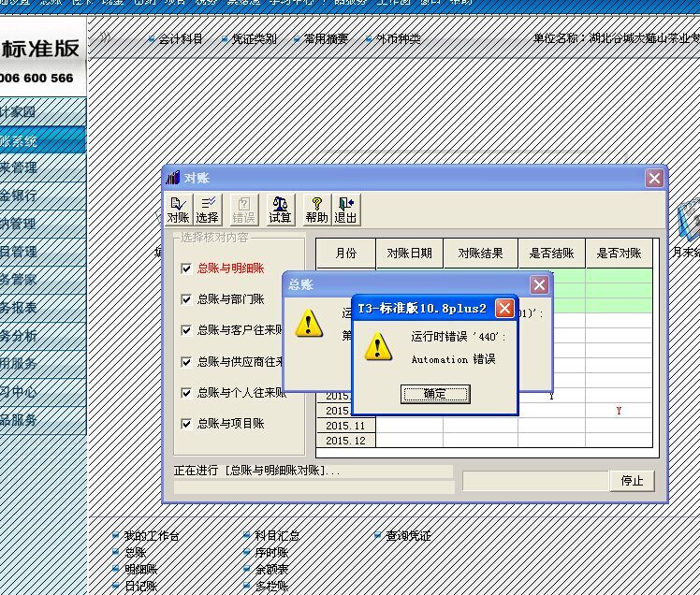Click the 单位名称 company name text
Viewport: 700px width, 595px height.
click(x=616, y=38)
